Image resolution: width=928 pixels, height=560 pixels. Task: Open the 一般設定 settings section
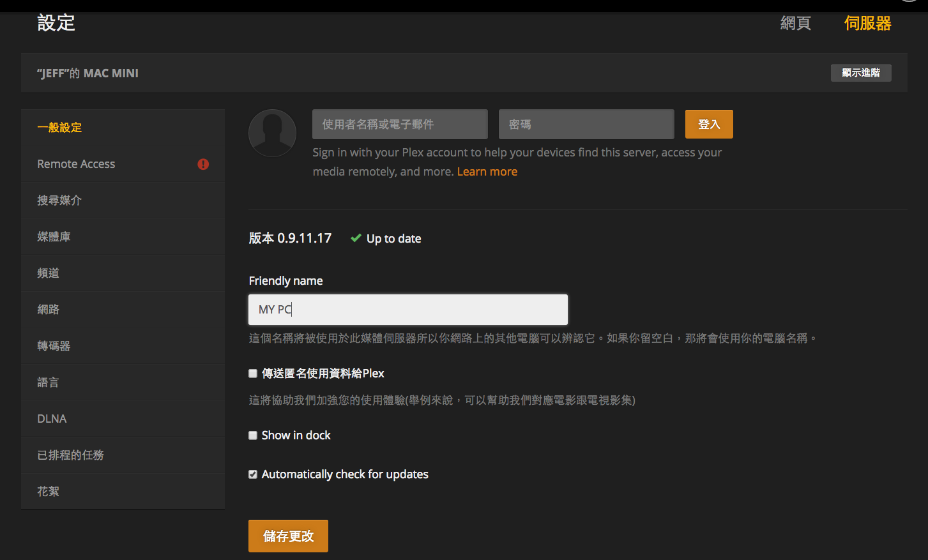tap(123, 127)
